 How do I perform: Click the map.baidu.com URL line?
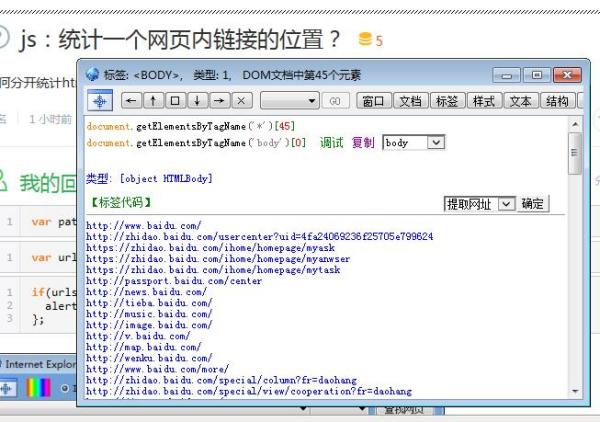143,347
